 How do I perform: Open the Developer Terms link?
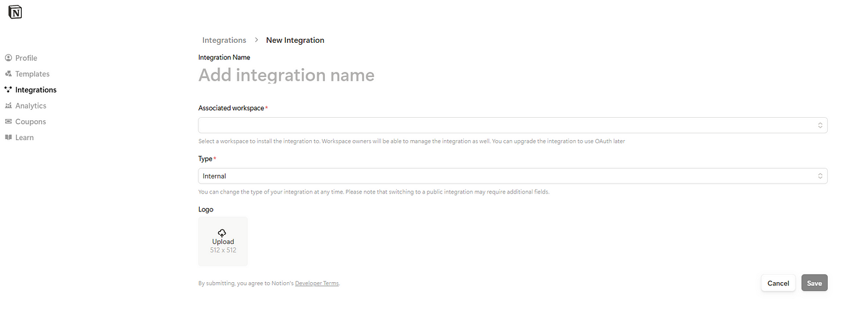pos(317,283)
